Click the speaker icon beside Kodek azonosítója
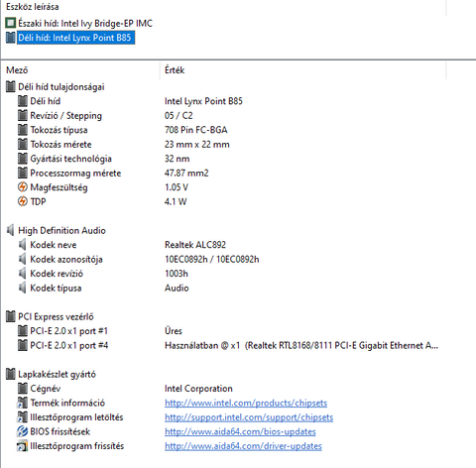The width and height of the screenshot is (476, 468). tap(22, 259)
